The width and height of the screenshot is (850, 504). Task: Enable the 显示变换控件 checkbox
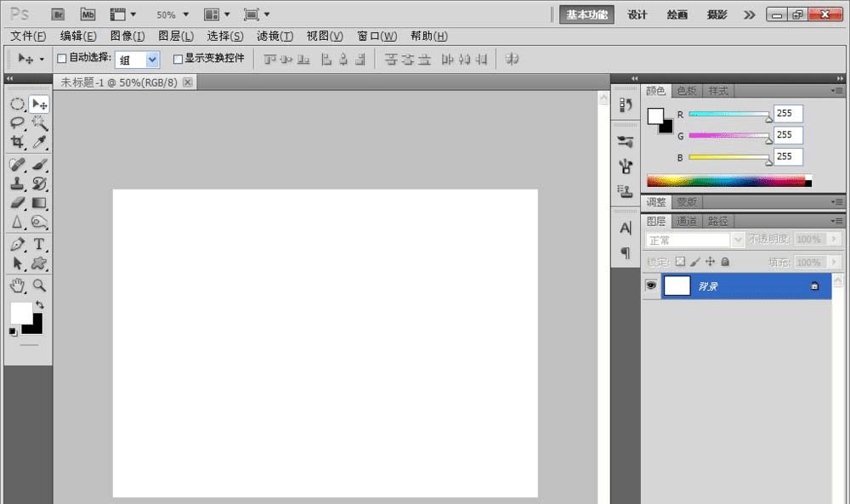click(x=178, y=59)
